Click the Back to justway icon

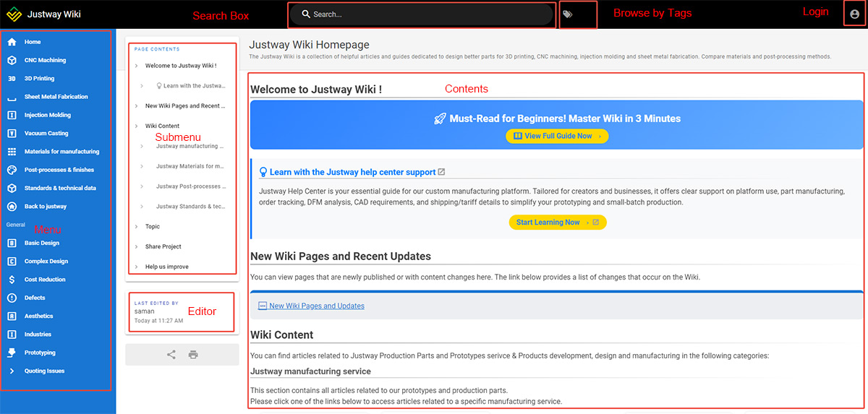tap(12, 207)
